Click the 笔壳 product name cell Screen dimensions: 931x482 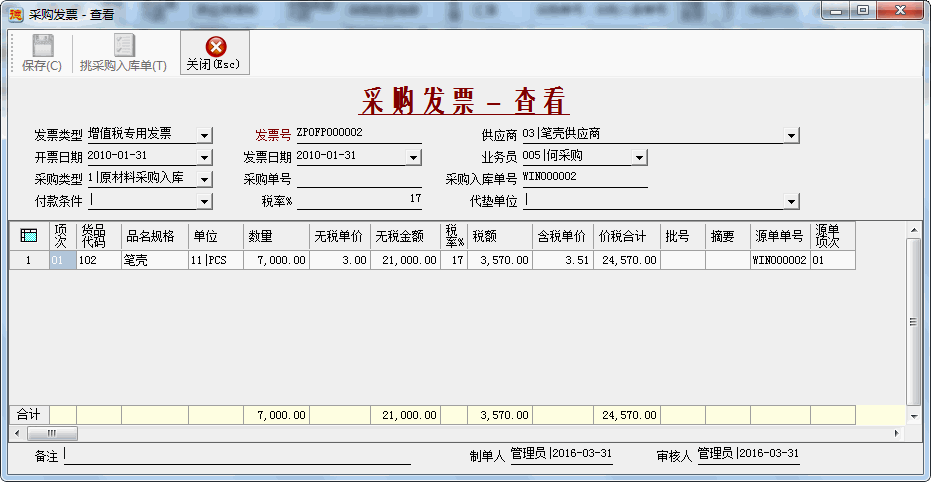155,260
